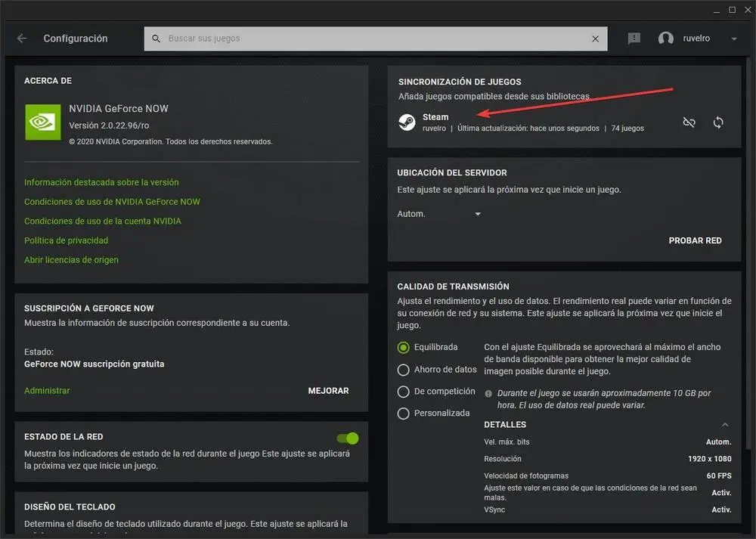This screenshot has width=756, height=539.
Task: Click GeForce NOW suscripción gratuita text
Action: pos(94,364)
